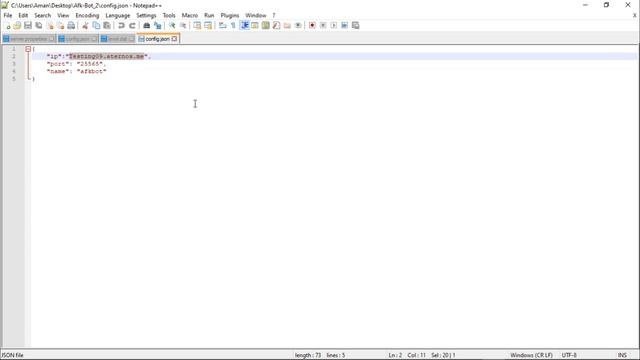Zoom in using the toolbar icon
The width and height of the screenshot is (640, 360).
(172, 26)
